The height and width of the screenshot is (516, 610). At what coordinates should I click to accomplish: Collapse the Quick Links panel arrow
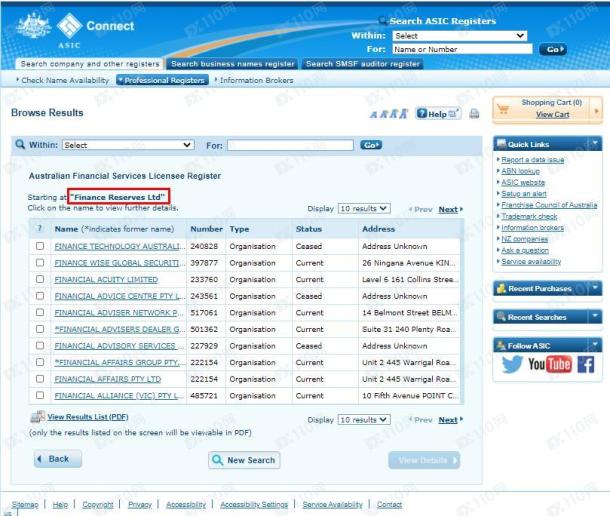point(595,144)
